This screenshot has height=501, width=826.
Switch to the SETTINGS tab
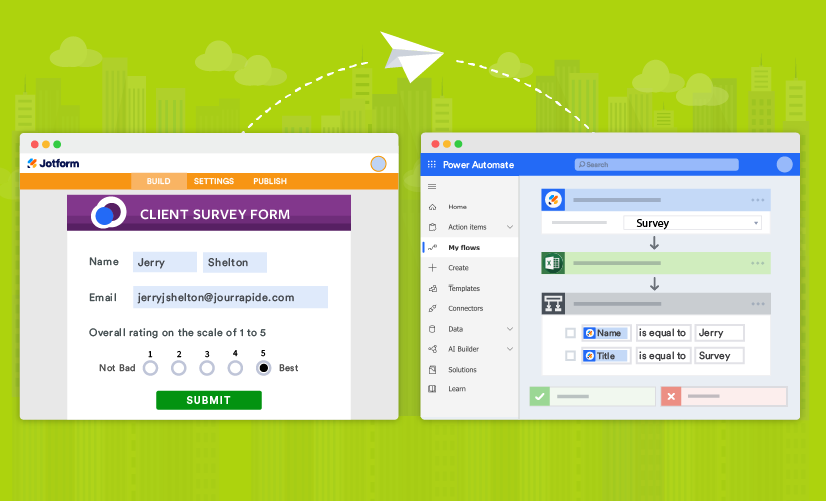[x=214, y=181]
